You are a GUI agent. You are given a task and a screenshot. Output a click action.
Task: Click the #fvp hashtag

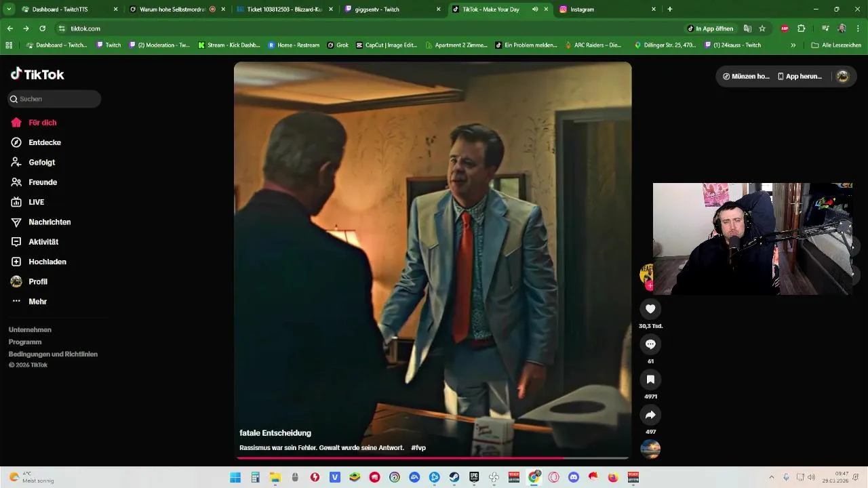pos(418,448)
